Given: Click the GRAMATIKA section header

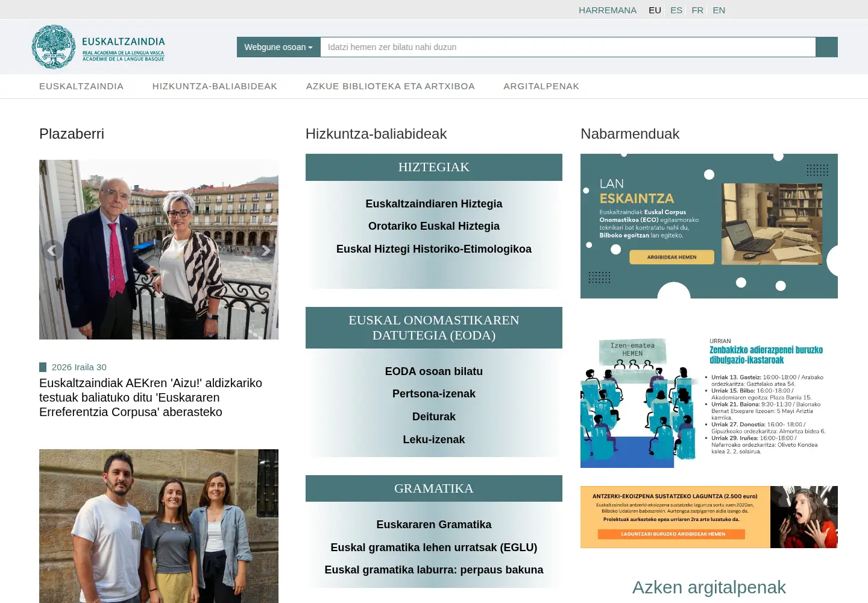Looking at the screenshot, I should [434, 488].
